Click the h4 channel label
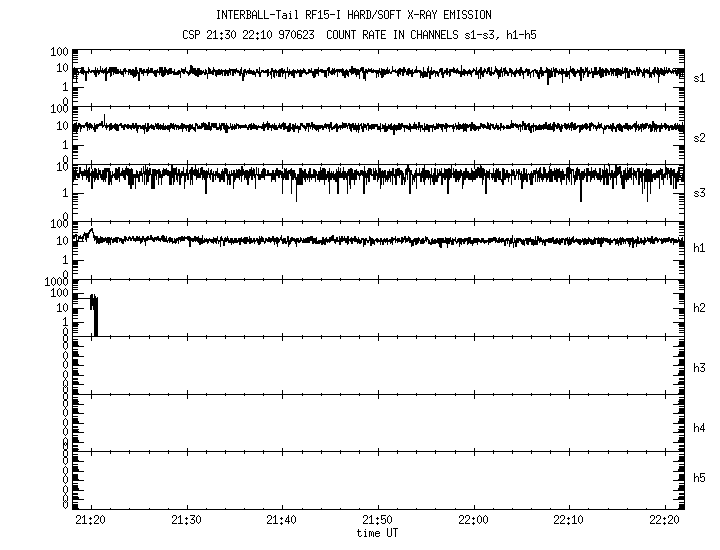 (x=700, y=428)
